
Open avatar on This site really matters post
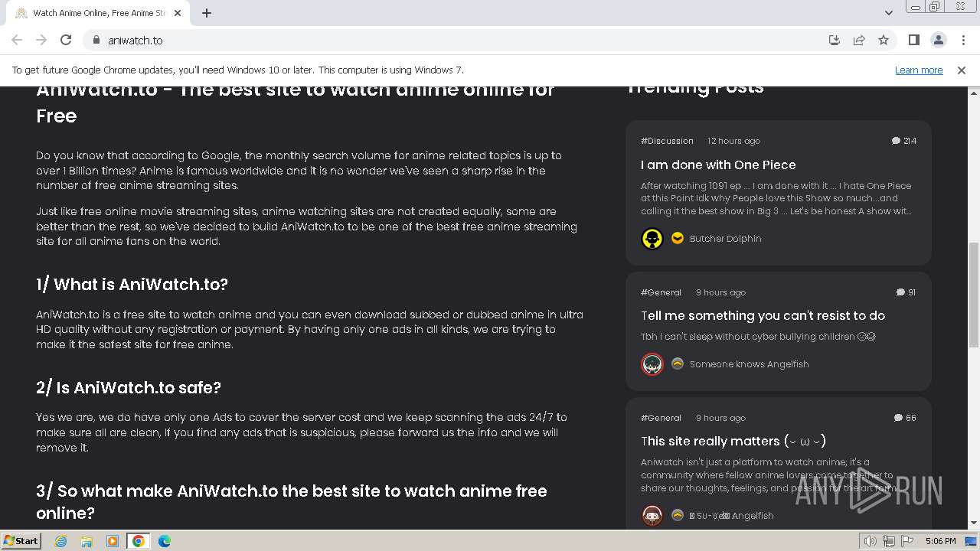click(x=652, y=516)
